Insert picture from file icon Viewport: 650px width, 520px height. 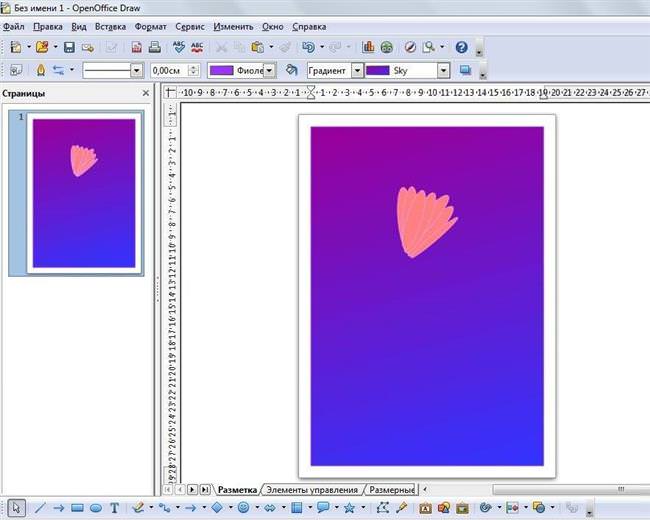444,508
